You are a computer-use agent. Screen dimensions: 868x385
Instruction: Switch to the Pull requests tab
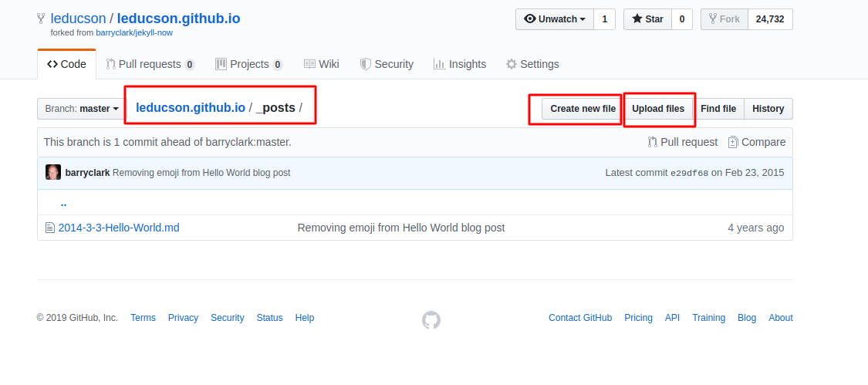150,64
